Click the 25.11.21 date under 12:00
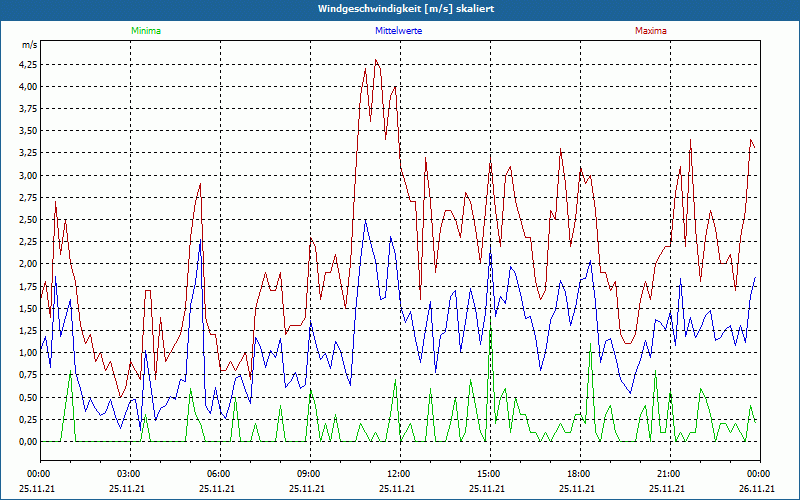 coord(397,488)
